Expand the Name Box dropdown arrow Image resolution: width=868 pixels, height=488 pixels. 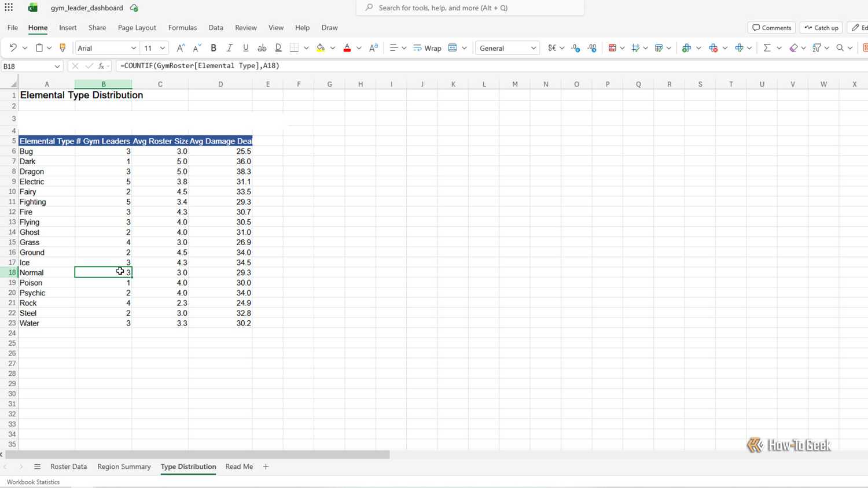tap(57, 66)
